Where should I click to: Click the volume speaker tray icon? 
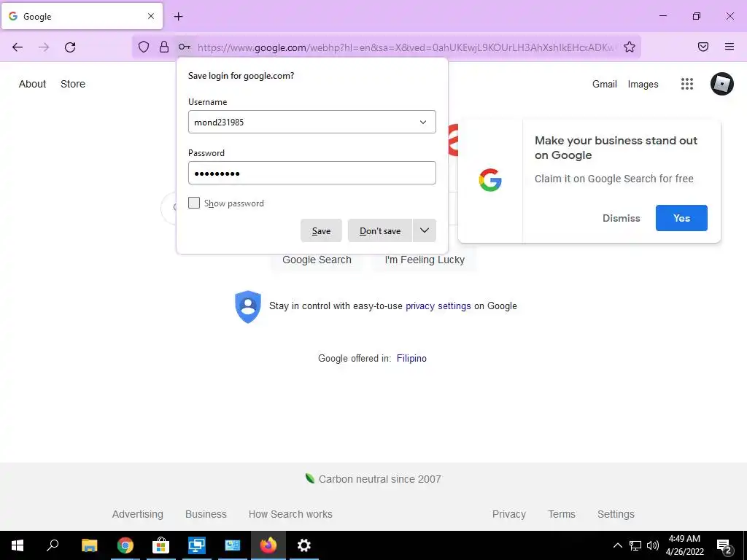point(653,545)
